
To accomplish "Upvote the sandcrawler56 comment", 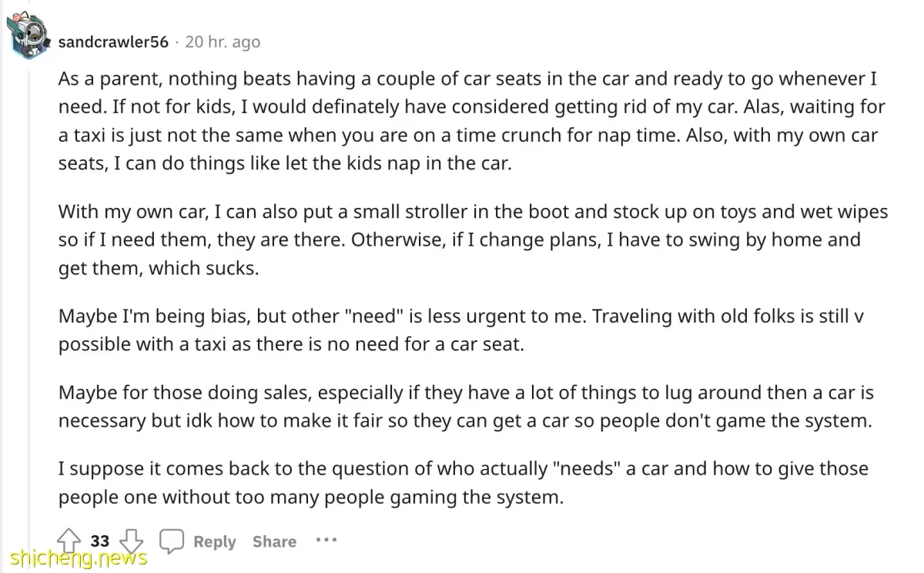I will [70, 541].
